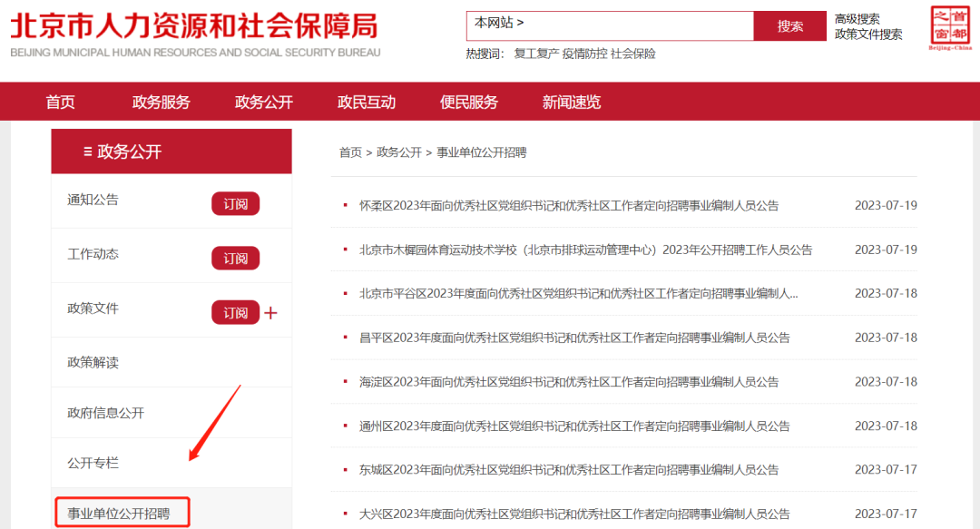
Task: Search the hot keyword 社会保险
Action: click(633, 54)
